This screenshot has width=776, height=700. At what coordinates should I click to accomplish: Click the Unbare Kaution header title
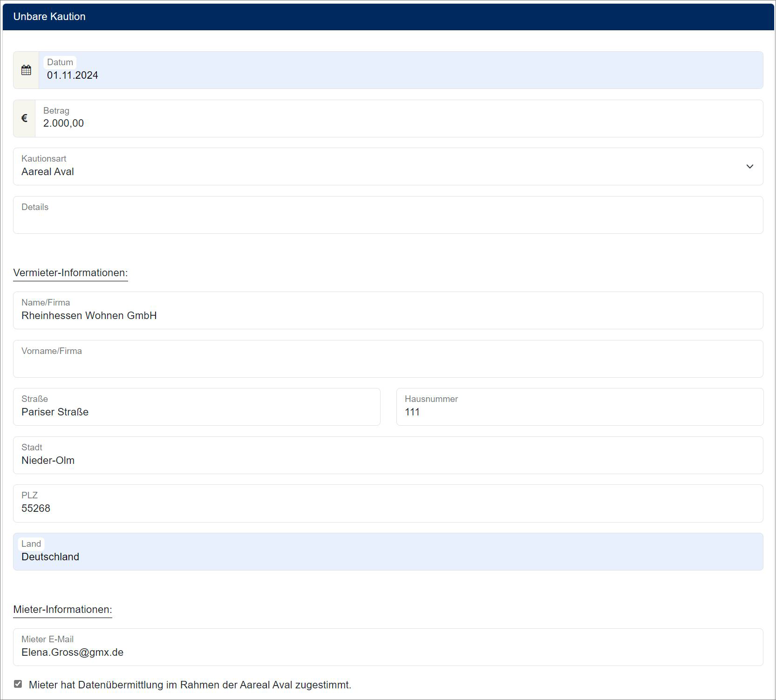[49, 17]
